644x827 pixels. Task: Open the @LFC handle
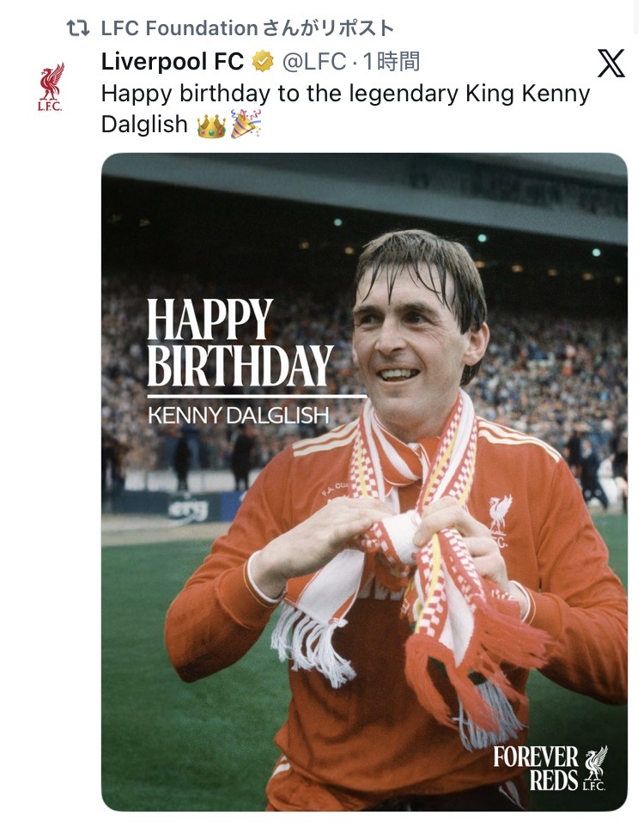(313, 62)
